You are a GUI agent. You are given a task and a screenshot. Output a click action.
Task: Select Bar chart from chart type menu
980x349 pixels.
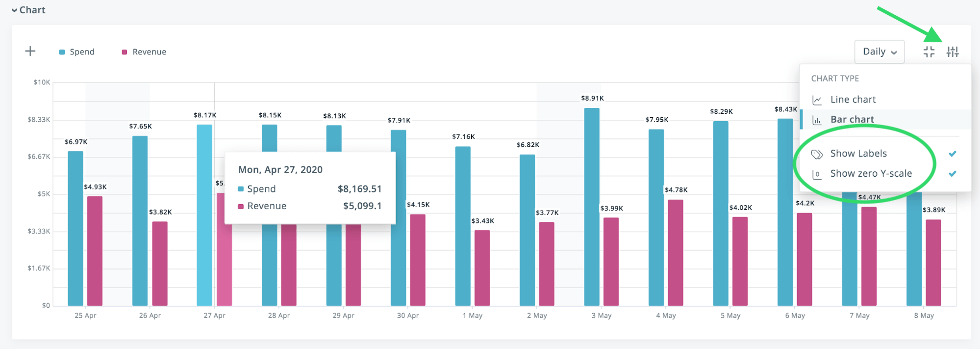coord(852,119)
